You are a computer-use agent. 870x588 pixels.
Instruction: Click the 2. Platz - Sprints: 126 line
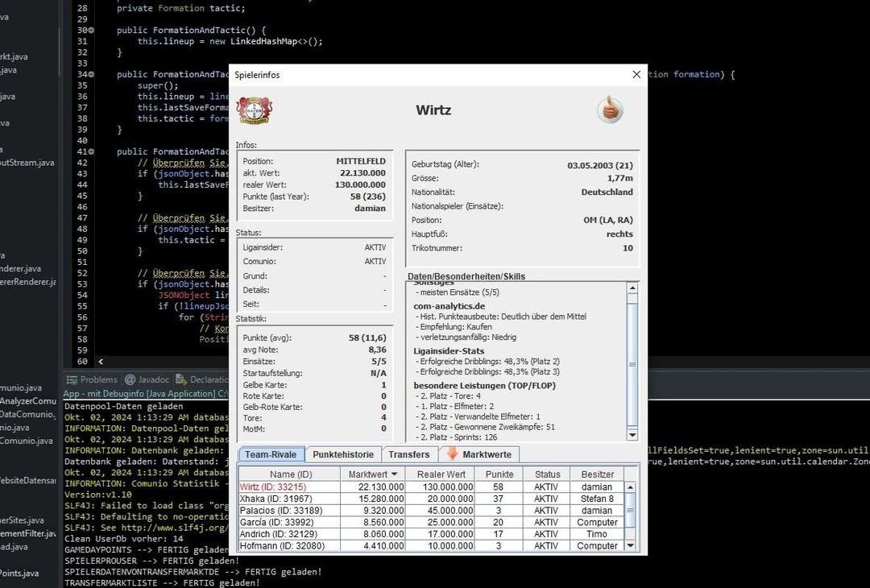[456, 437]
